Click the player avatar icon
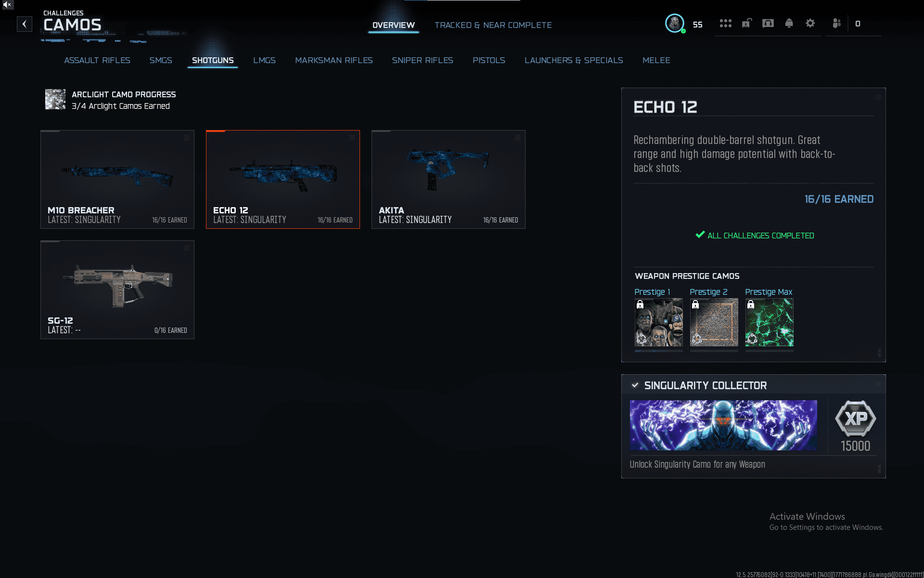The image size is (924, 578). 675,23
